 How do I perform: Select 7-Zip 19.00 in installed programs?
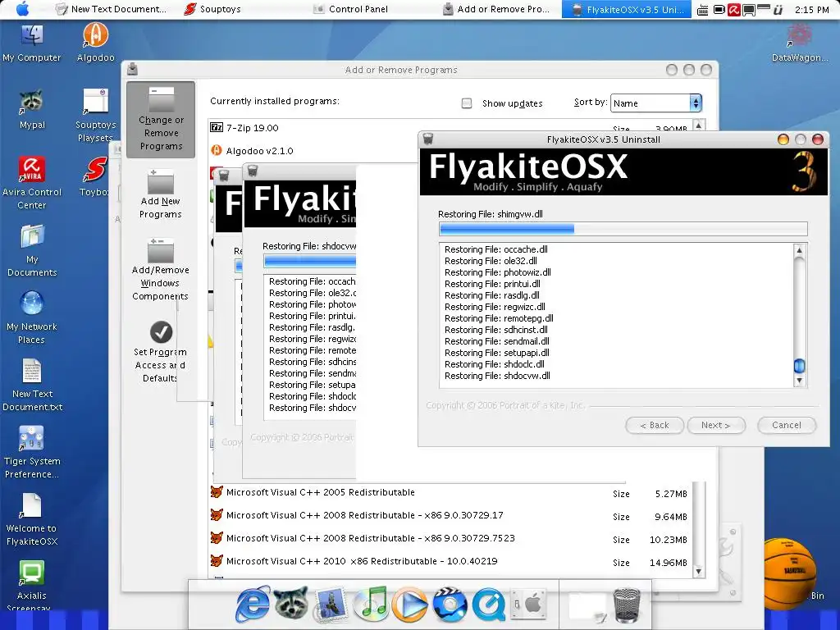[x=252, y=127]
